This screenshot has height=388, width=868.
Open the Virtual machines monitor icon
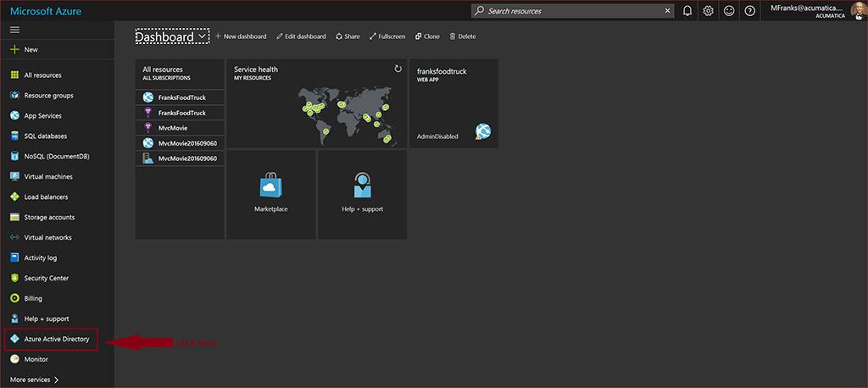(x=15, y=176)
